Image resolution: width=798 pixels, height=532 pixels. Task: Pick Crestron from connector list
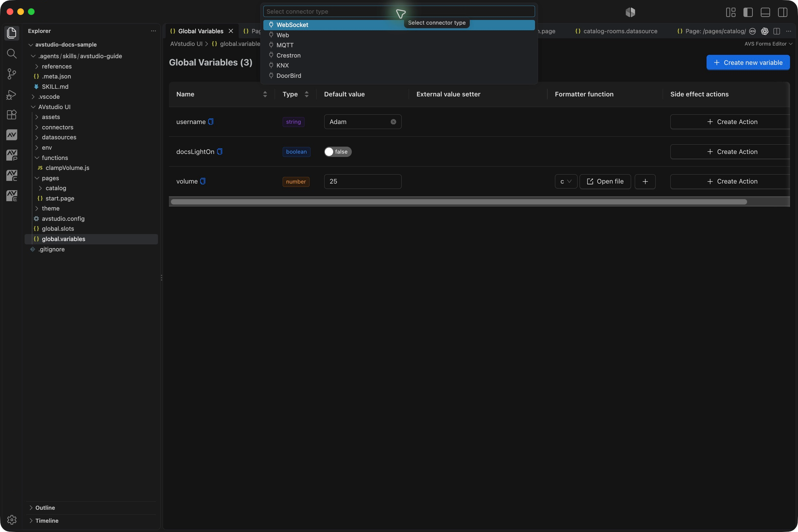399,55
